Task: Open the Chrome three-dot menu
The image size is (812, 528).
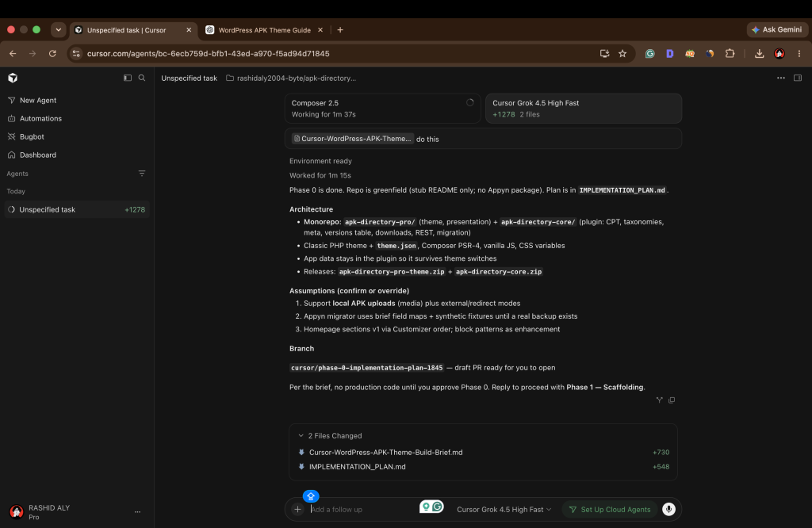Action: tap(799, 54)
